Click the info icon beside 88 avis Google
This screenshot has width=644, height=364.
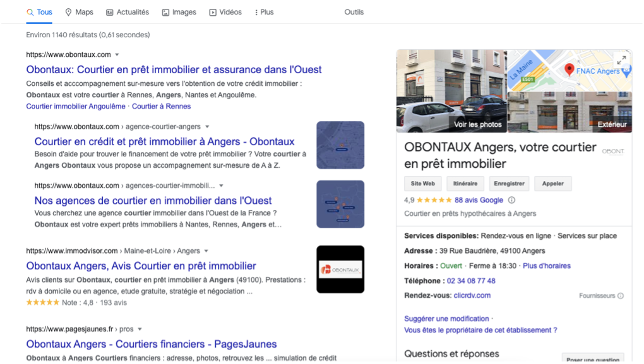[511, 200]
